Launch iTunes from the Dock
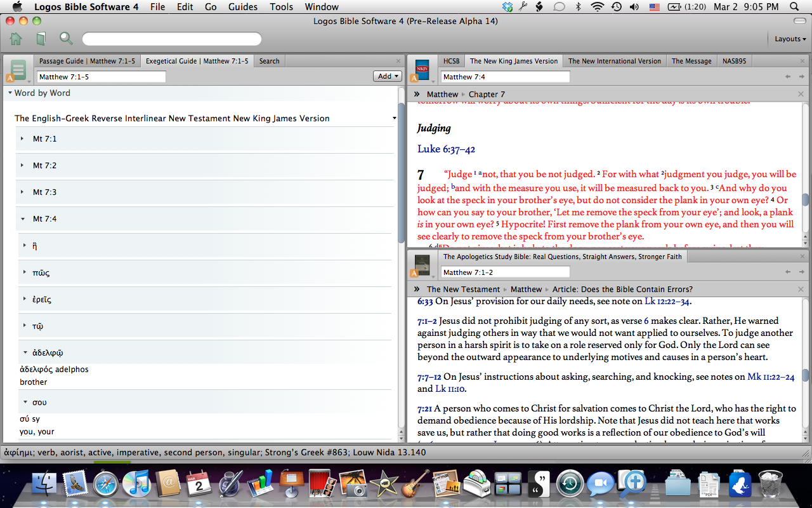812x508 pixels. [x=136, y=484]
